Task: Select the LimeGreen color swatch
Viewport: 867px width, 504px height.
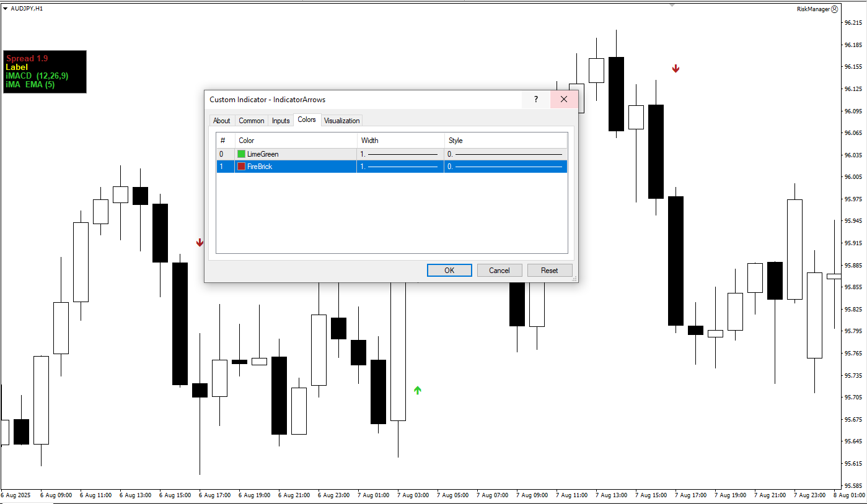Action: coord(241,154)
